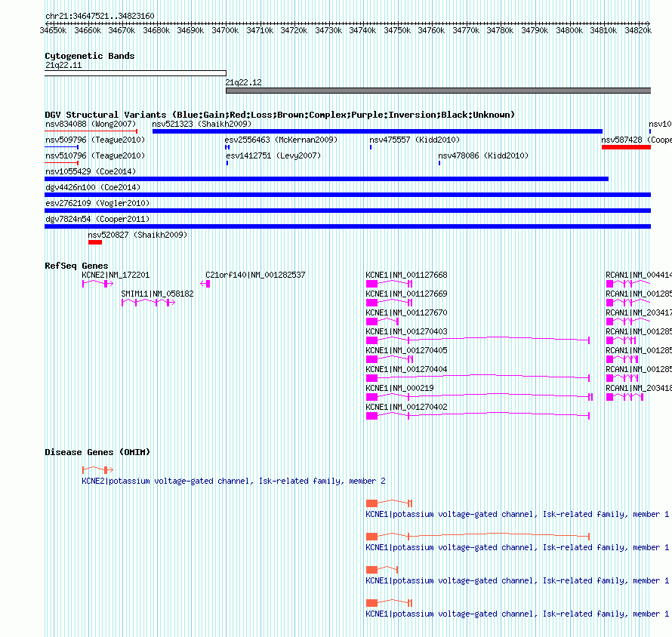Click the blue bar under nsv1055429
Viewport: 672px width, 637px height.
pos(327,179)
